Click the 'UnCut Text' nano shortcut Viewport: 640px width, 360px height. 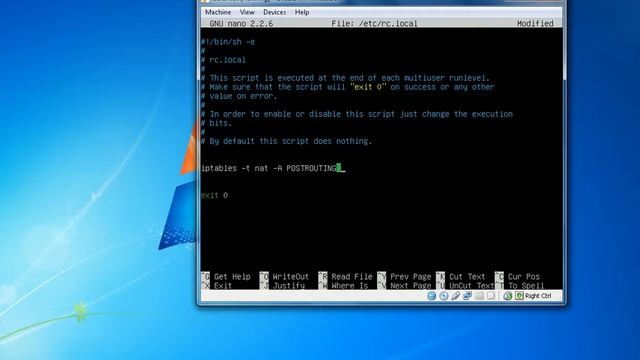465,286
